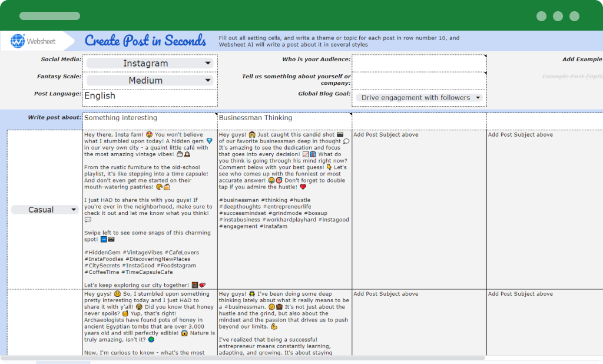This screenshot has width=603, height=364.
Task: Click the 'Create Post in Seconds' title
Action: click(x=145, y=41)
